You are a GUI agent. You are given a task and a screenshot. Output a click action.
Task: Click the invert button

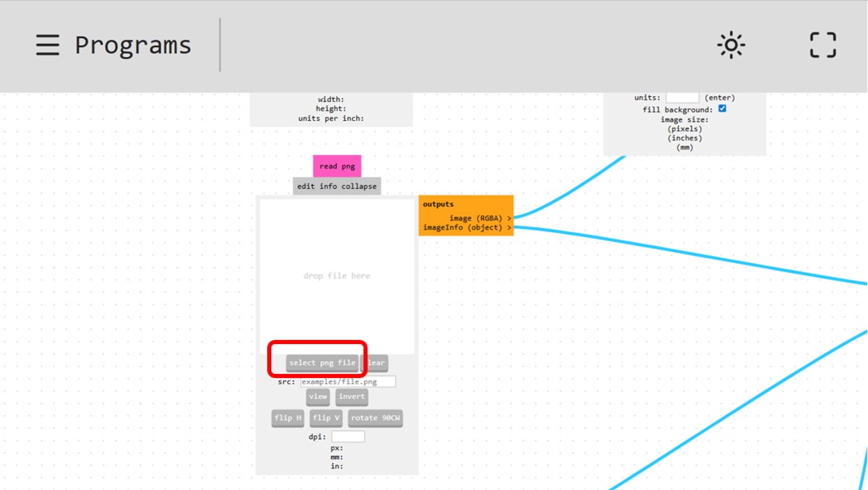[352, 397]
